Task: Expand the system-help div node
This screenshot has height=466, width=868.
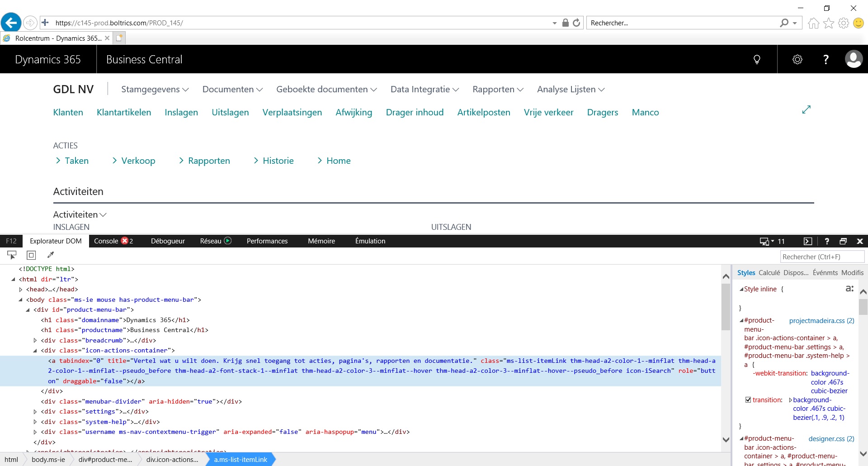Action: point(35,422)
